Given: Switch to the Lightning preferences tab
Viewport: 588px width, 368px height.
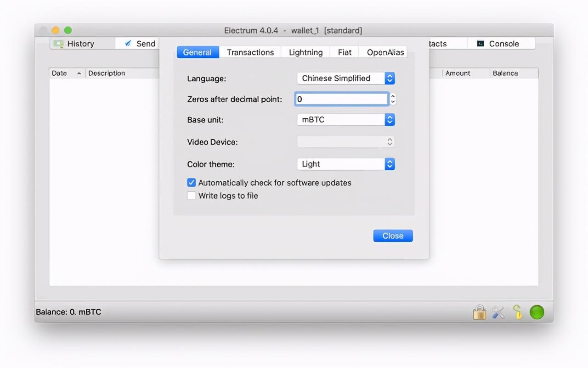Looking at the screenshot, I should point(305,52).
